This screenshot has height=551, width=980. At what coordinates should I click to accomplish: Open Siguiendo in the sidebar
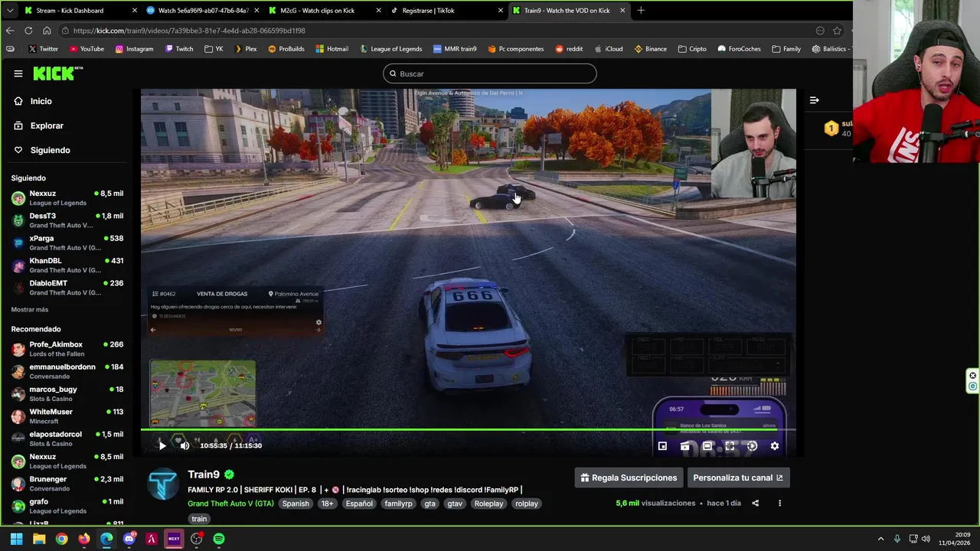pos(50,150)
